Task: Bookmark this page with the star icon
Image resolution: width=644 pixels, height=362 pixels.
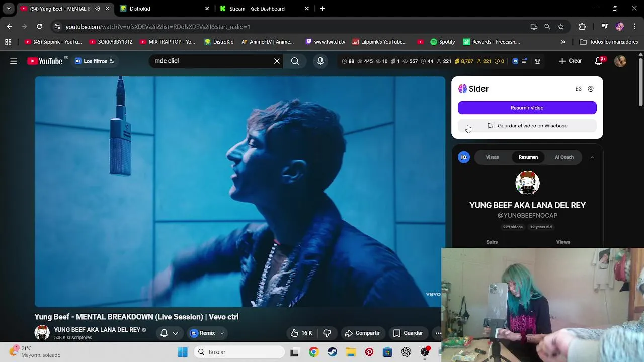Action: [561, 27]
